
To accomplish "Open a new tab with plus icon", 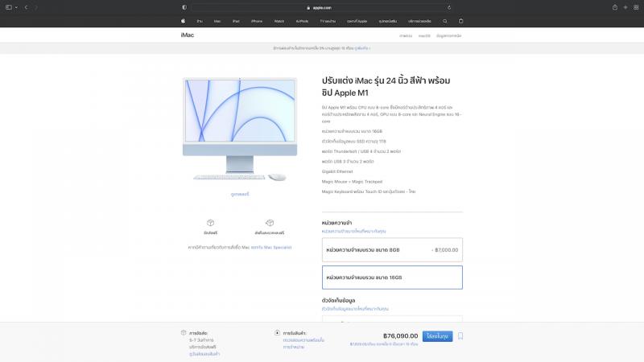I will tap(625, 7).
